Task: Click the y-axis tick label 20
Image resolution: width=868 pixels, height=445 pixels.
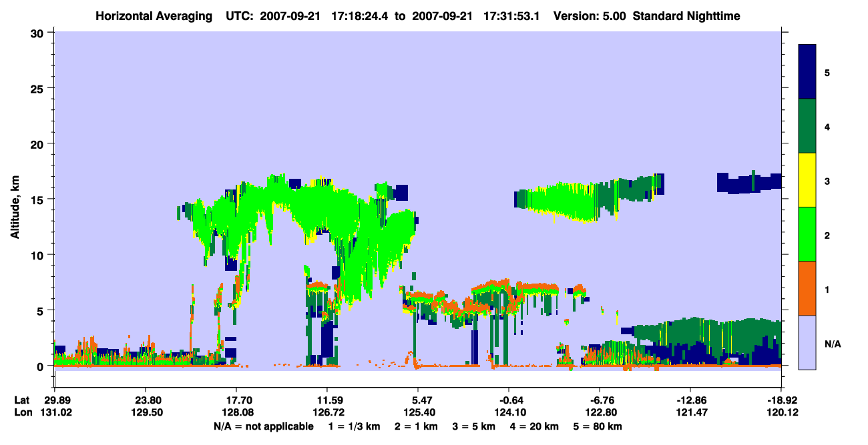Action: [39, 144]
